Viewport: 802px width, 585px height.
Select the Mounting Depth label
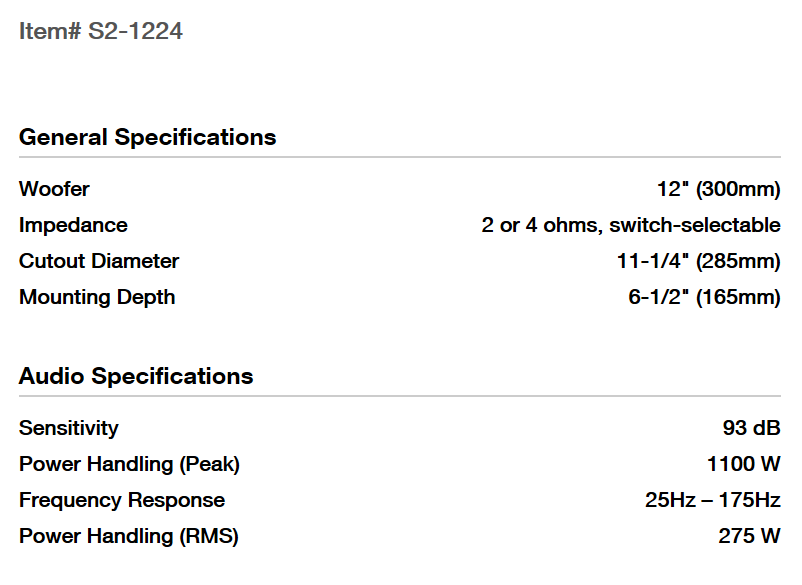tap(97, 297)
